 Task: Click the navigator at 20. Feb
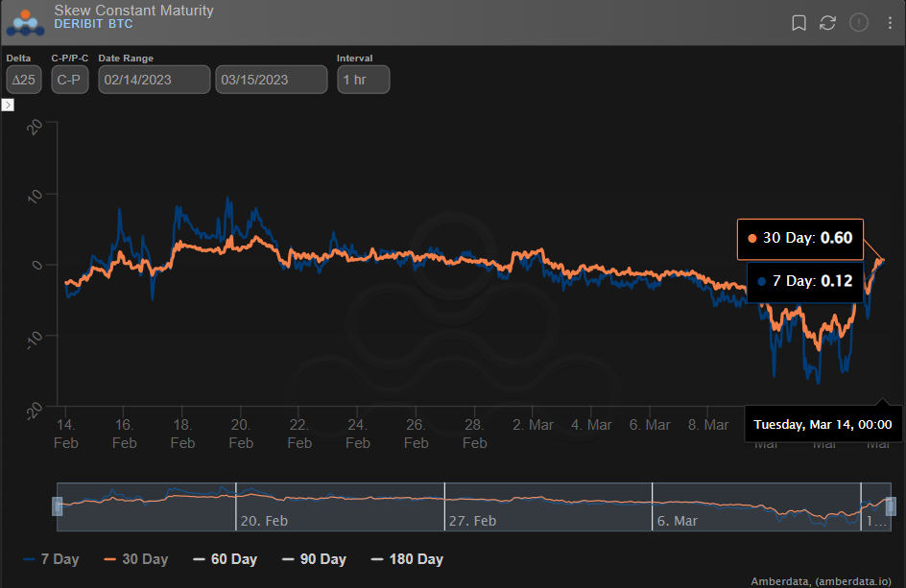click(x=264, y=521)
